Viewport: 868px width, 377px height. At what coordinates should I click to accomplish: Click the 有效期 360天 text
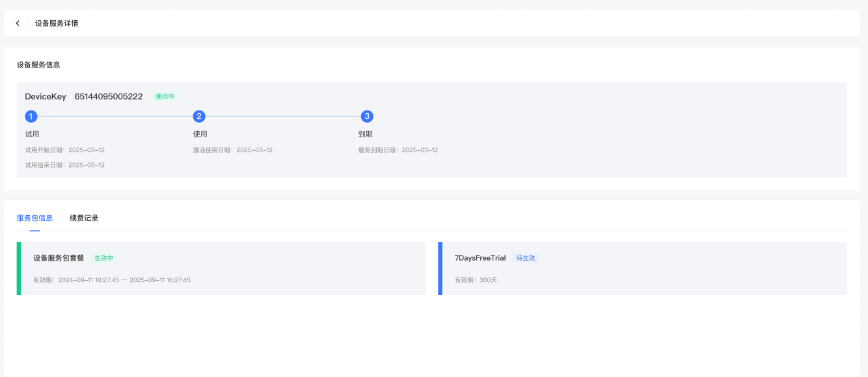coord(476,280)
